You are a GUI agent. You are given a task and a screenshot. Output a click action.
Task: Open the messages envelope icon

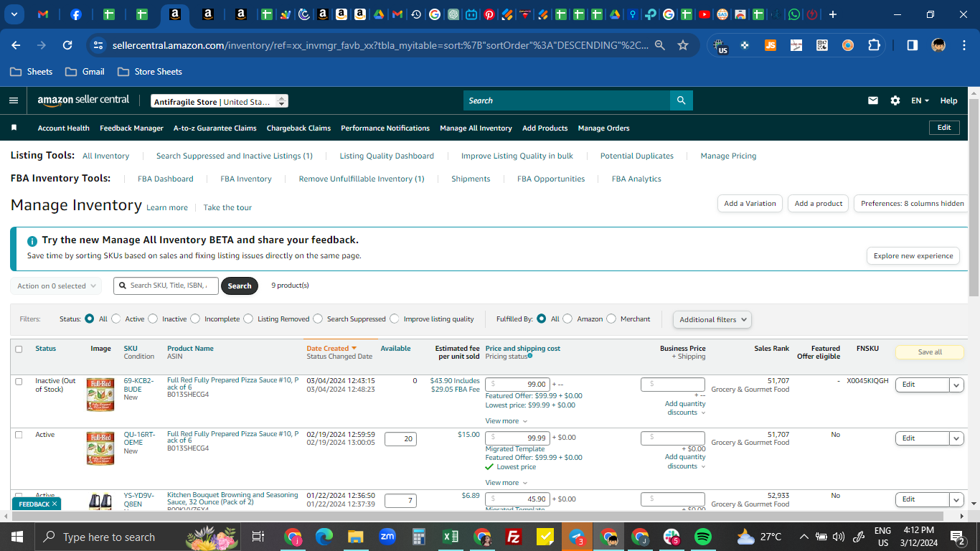click(x=873, y=100)
